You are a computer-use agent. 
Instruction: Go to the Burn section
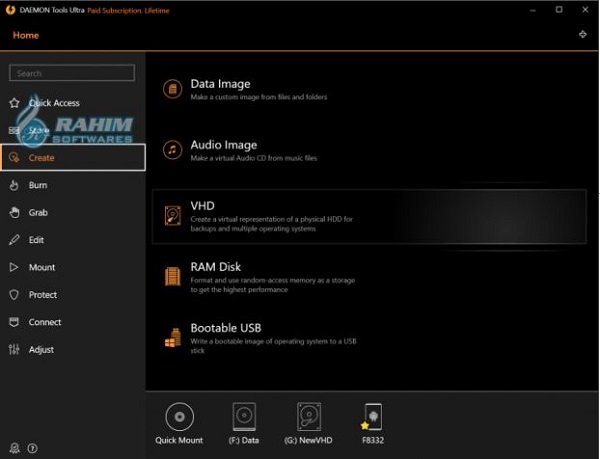click(73, 185)
